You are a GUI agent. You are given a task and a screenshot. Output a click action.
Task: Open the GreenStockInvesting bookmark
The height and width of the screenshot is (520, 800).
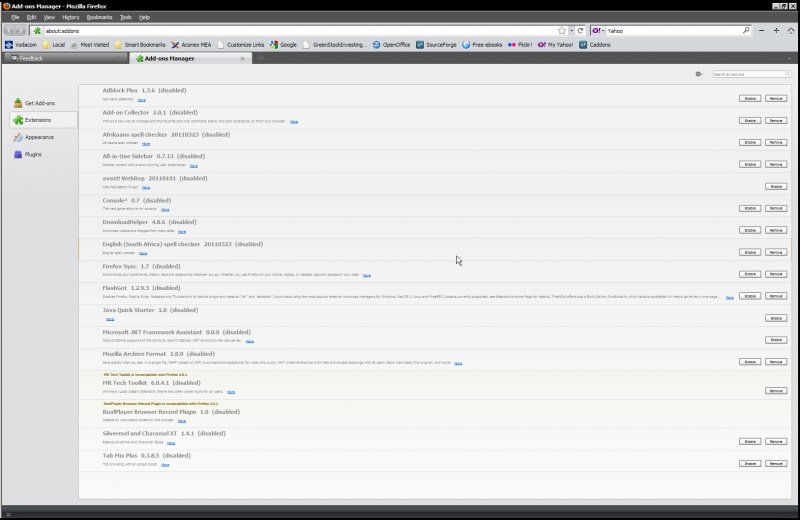click(x=335, y=45)
